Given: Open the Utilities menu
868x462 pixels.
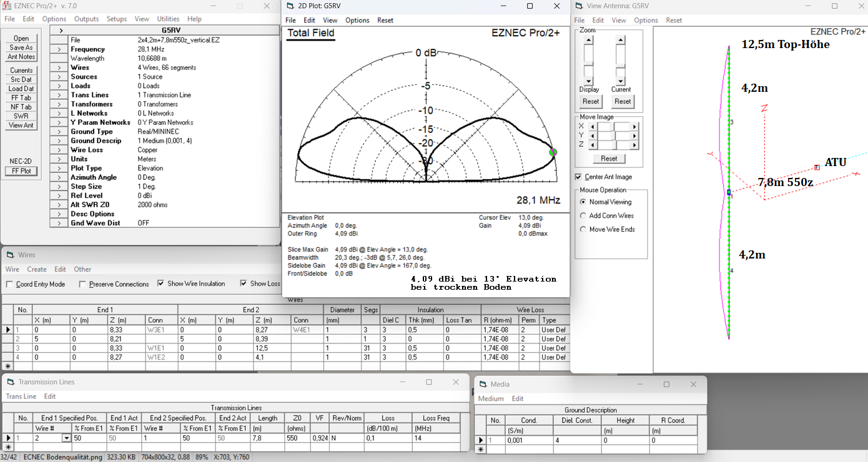Looking at the screenshot, I should tap(168, 19).
